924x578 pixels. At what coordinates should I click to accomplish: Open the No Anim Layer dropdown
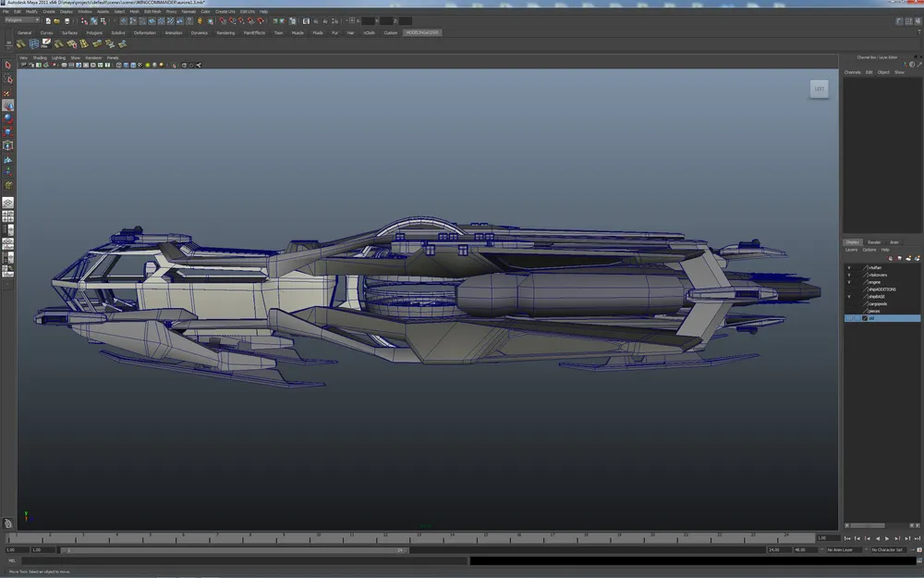pos(843,549)
